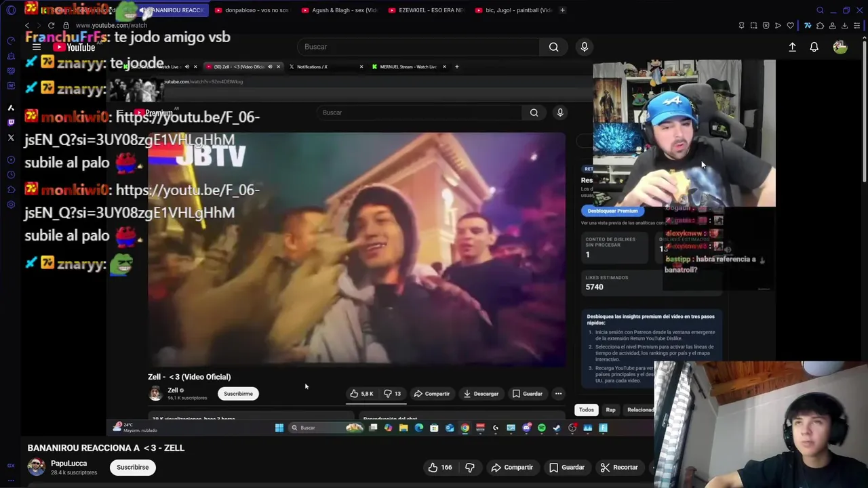
Task: Open PapuLucca channel avatar
Action: tap(36, 467)
